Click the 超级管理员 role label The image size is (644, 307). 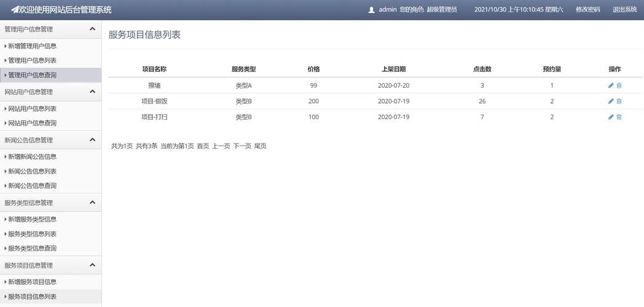442,9
